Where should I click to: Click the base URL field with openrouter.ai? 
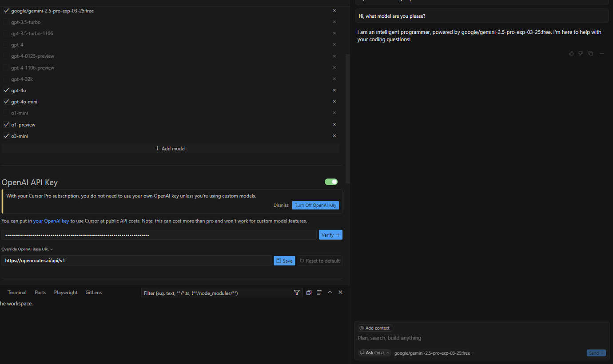tap(137, 261)
